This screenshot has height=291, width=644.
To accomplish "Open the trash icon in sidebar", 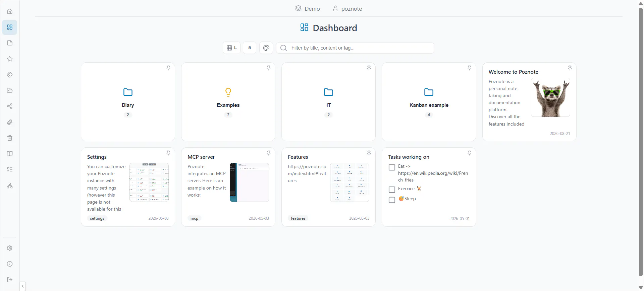I will tap(10, 138).
